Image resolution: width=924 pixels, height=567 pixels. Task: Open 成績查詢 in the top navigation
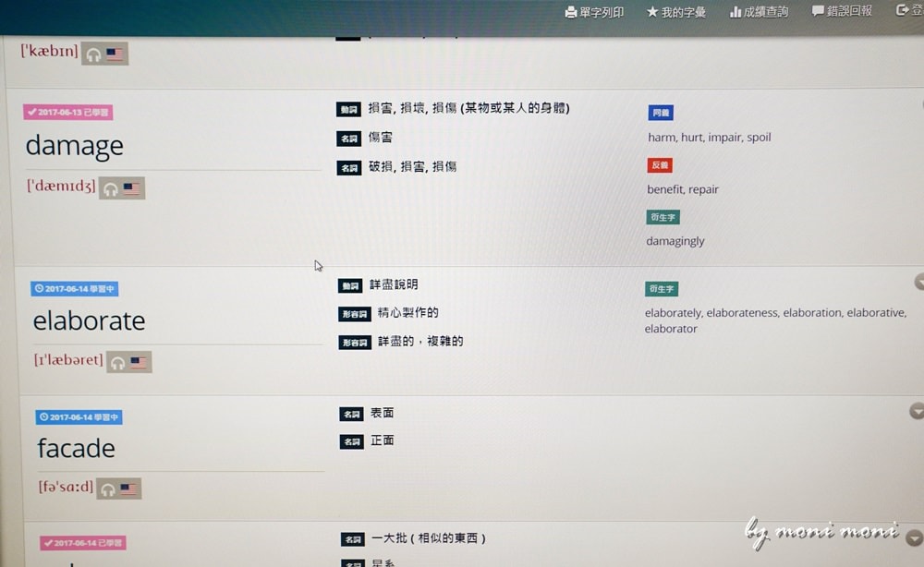click(759, 12)
